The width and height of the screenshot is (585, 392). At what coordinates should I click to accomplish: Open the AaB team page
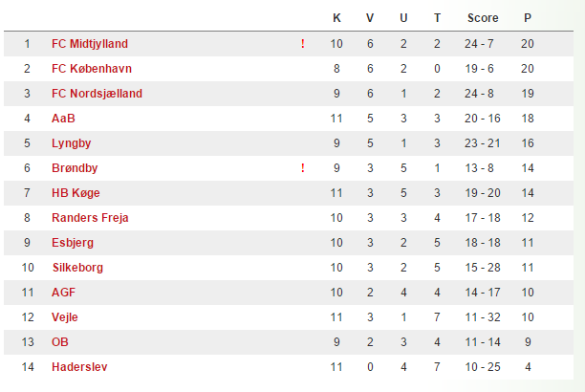[x=63, y=119]
